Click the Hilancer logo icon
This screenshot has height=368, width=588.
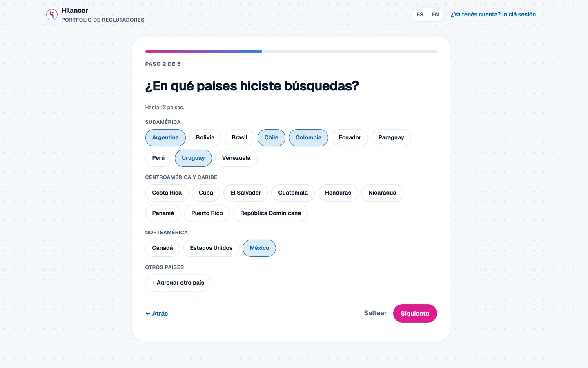52,15
